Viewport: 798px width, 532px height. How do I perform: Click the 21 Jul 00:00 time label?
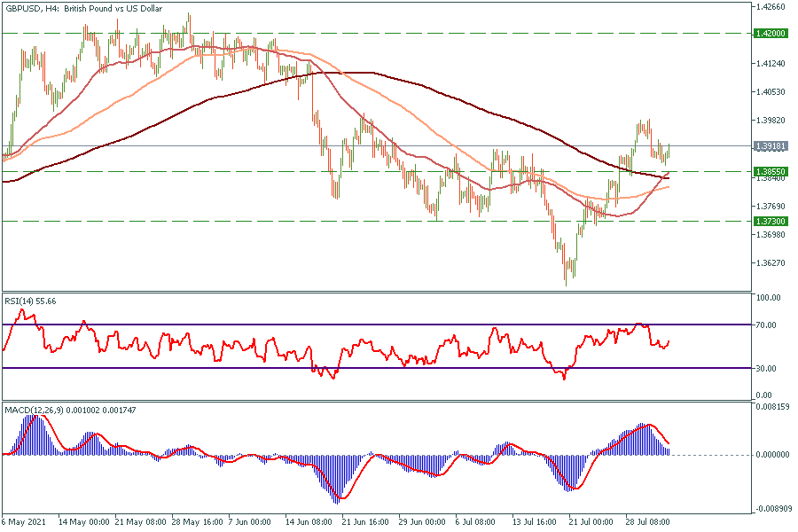point(591,523)
